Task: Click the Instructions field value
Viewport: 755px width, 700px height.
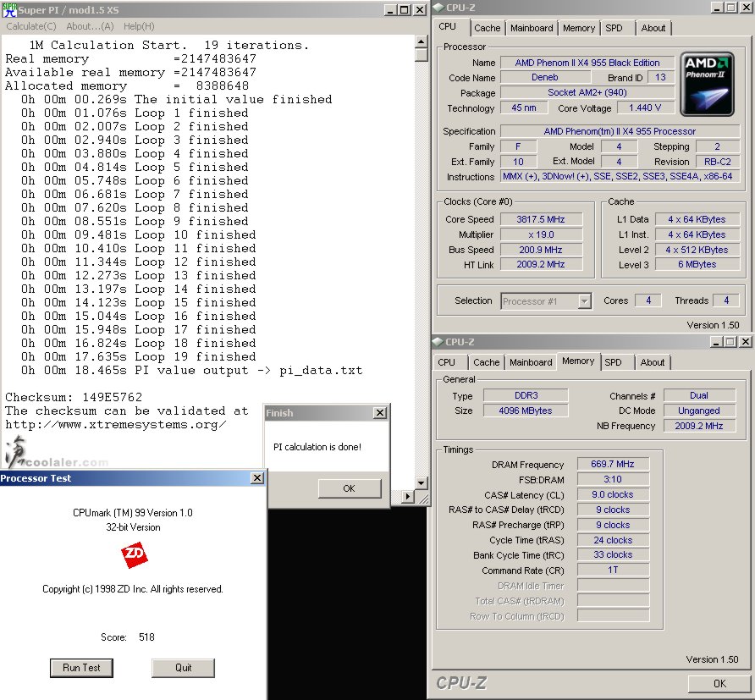Action: (620, 177)
